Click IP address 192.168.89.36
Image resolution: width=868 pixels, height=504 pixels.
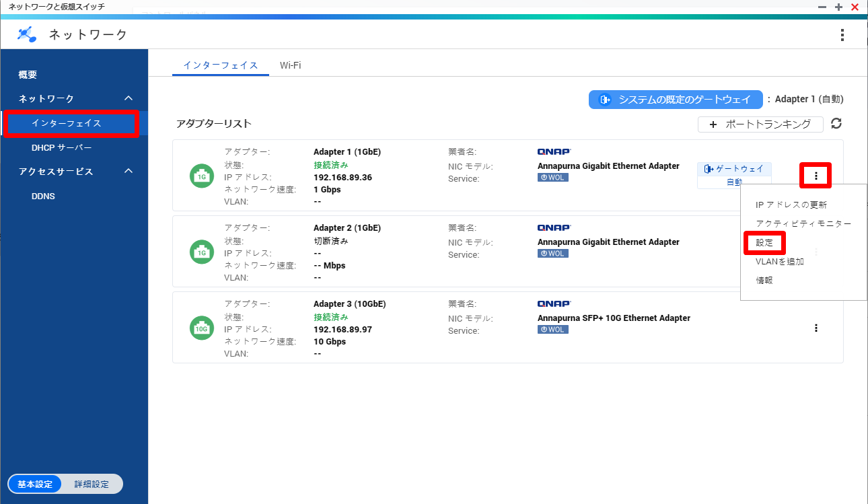click(x=342, y=178)
